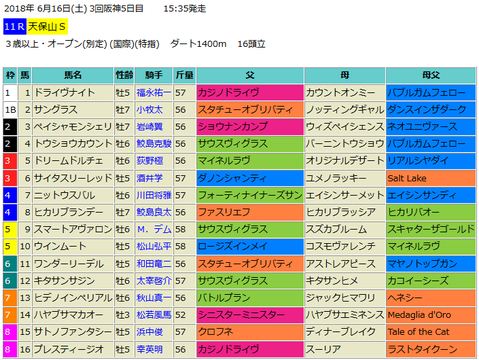
Task: Select horse name スマートアヴァロン
Action: (x=73, y=229)
